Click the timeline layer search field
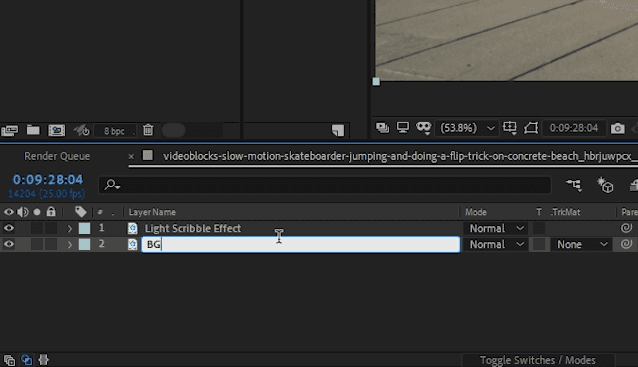This screenshot has width=638, height=367. point(325,185)
